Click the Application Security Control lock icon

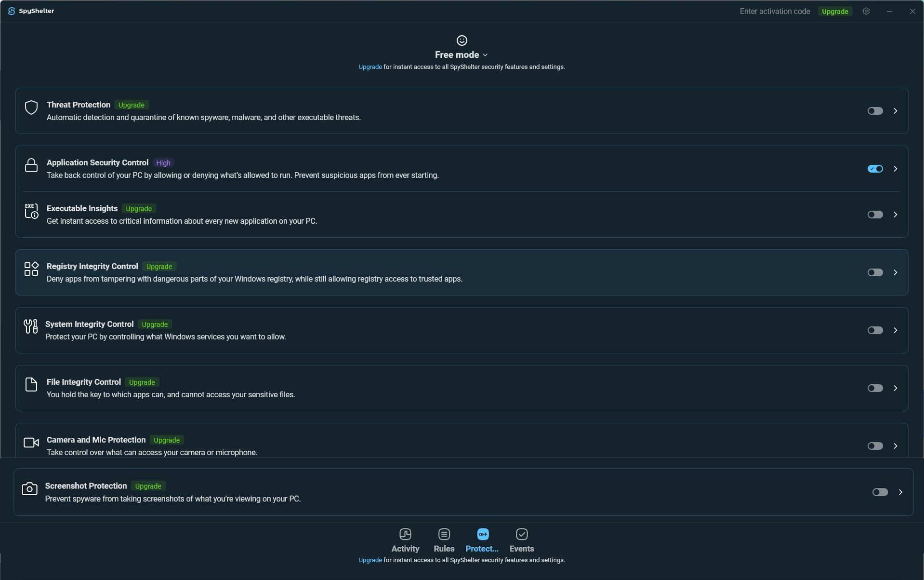point(31,165)
